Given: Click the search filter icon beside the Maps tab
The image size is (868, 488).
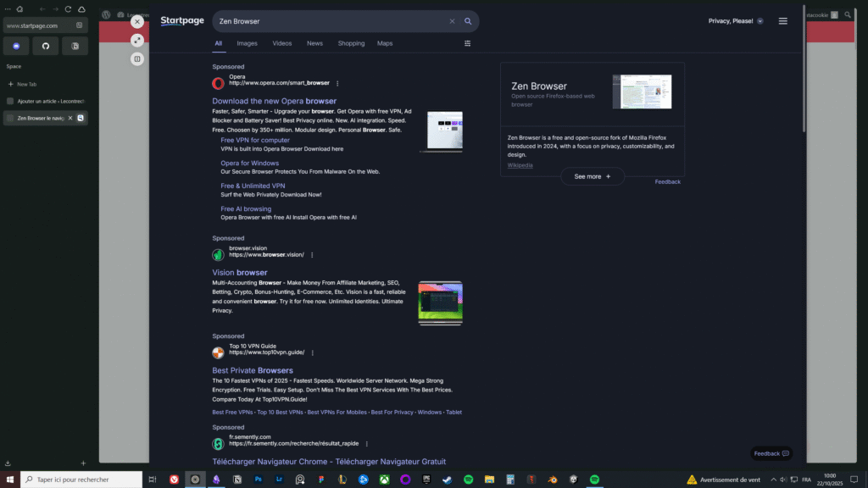Looking at the screenshot, I should coord(467,43).
